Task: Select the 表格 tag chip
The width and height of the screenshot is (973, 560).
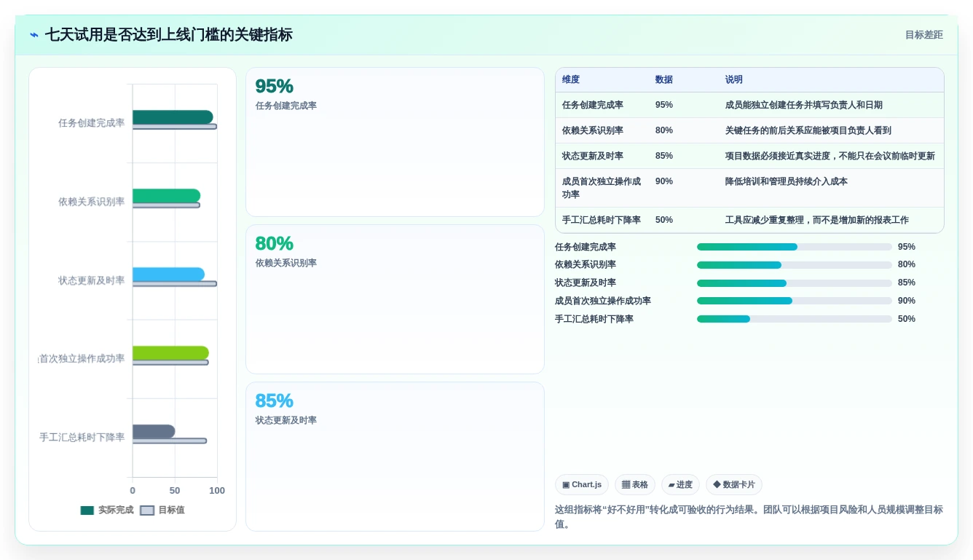Action: pos(635,485)
